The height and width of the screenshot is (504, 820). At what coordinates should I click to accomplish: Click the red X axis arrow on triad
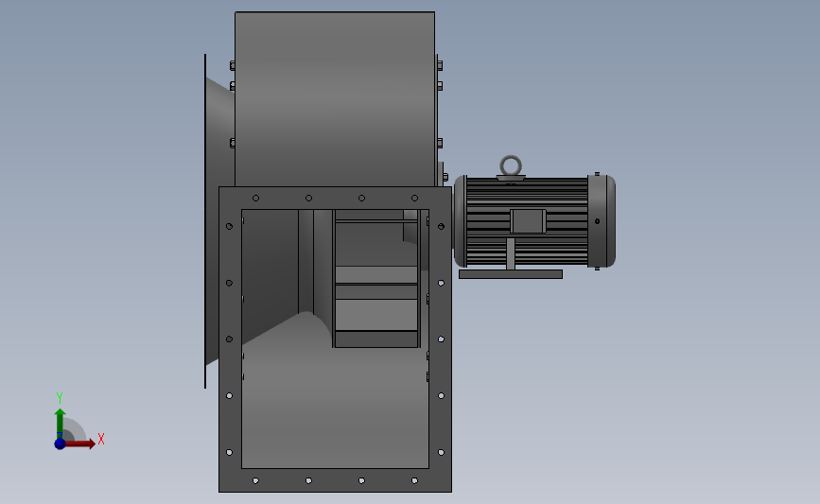coord(80,443)
